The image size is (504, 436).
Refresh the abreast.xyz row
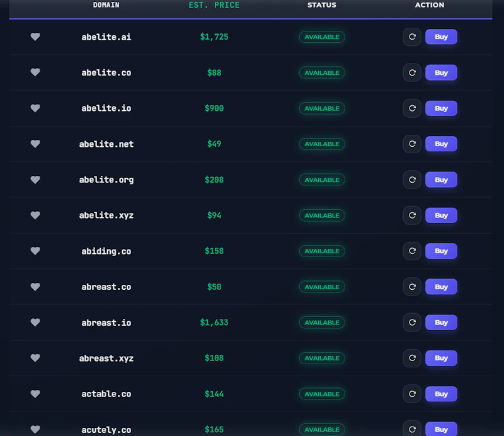pos(412,358)
